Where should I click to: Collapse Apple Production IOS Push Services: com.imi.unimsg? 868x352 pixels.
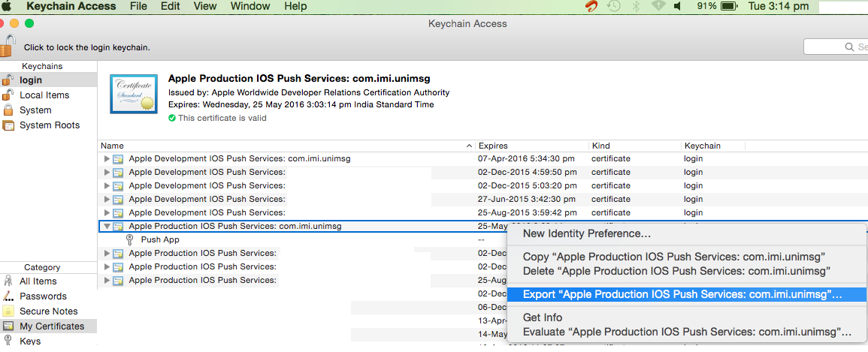tap(107, 226)
